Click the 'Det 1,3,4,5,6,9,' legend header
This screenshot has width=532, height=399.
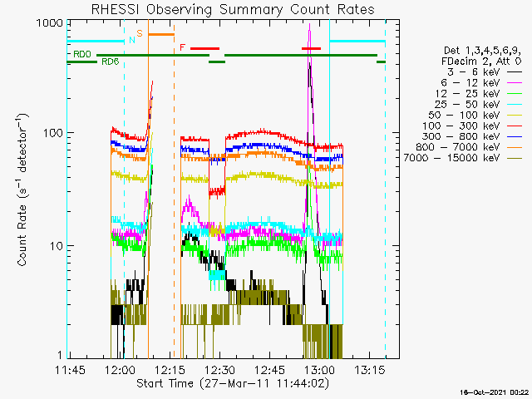[x=483, y=51]
